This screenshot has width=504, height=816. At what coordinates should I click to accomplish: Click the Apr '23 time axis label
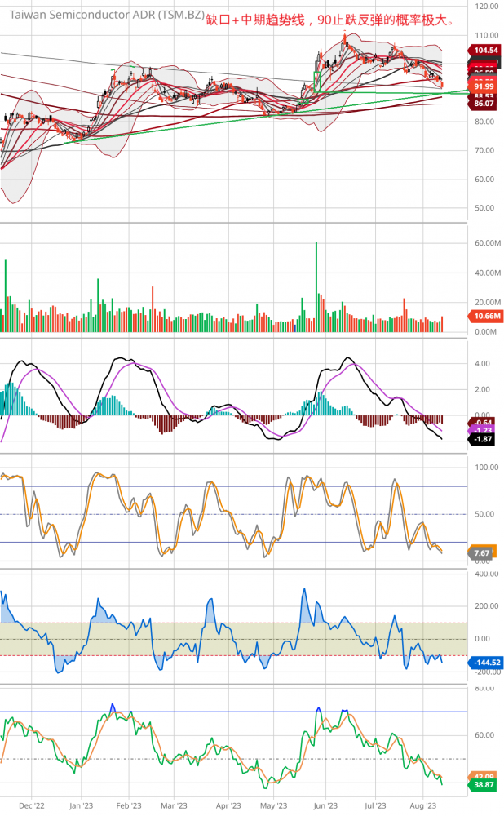(228, 805)
